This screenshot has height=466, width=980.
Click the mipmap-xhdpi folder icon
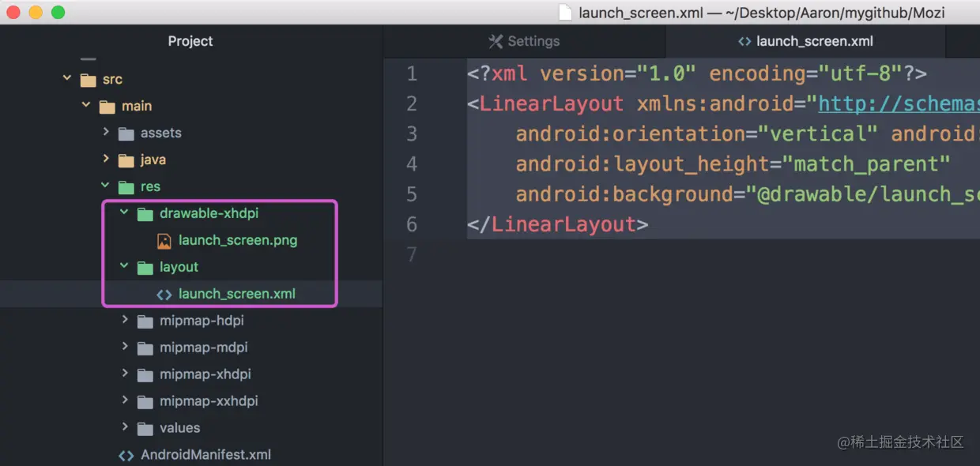145,375
